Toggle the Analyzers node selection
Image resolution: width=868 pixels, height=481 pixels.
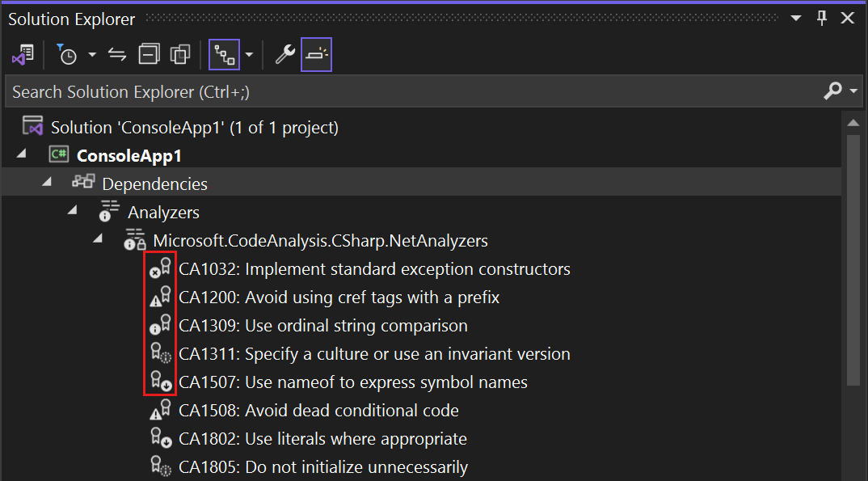tap(163, 212)
